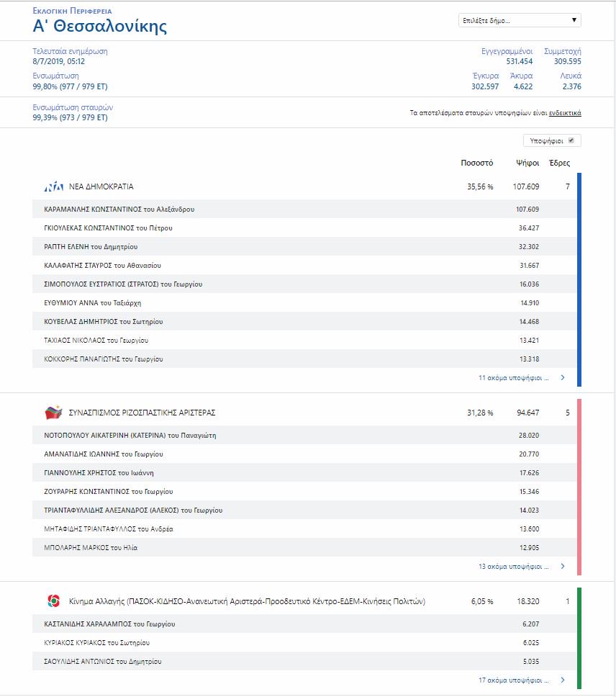Click Ενσωμάτωση σταυρών value 99,39%

click(x=71, y=117)
